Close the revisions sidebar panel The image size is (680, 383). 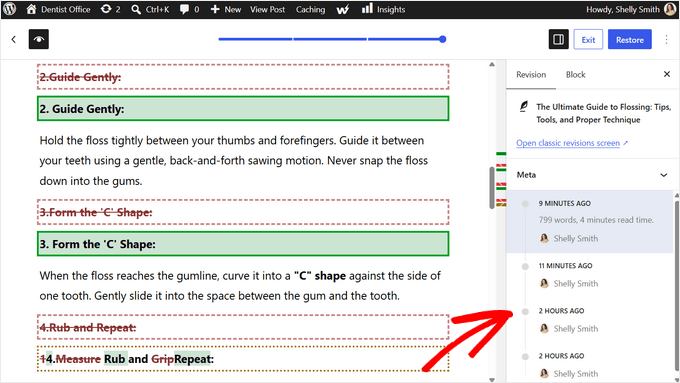pos(667,74)
